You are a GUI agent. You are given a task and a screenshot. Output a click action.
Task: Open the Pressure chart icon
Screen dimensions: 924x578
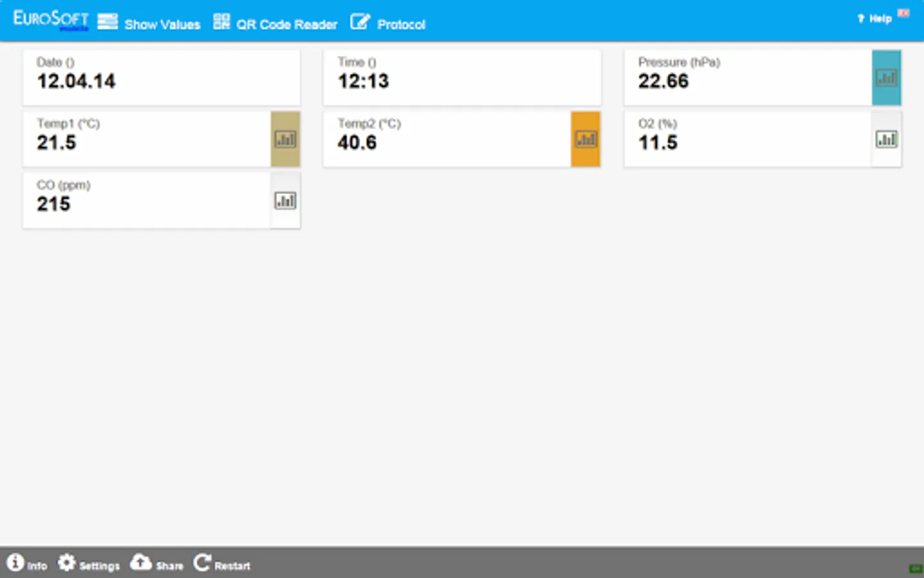coord(886,78)
